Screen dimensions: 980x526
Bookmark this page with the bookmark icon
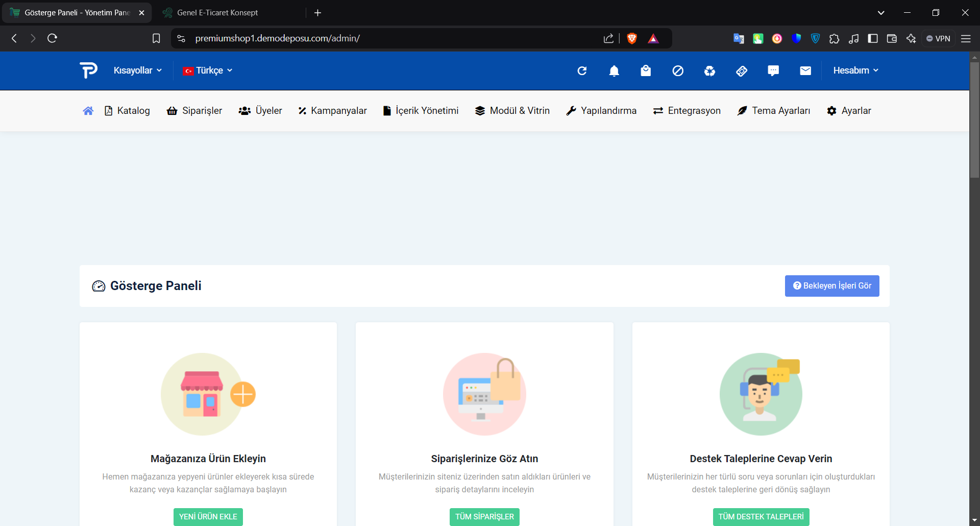pyautogui.click(x=156, y=39)
